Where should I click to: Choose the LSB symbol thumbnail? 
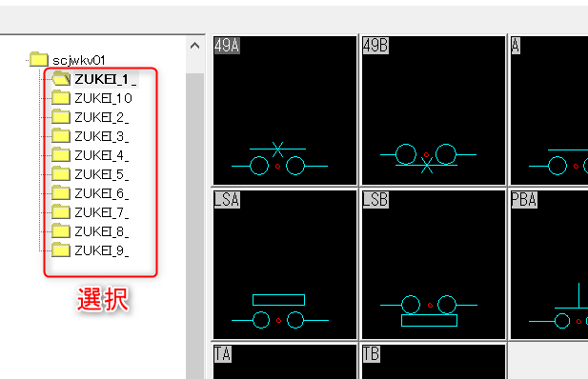tap(434, 265)
